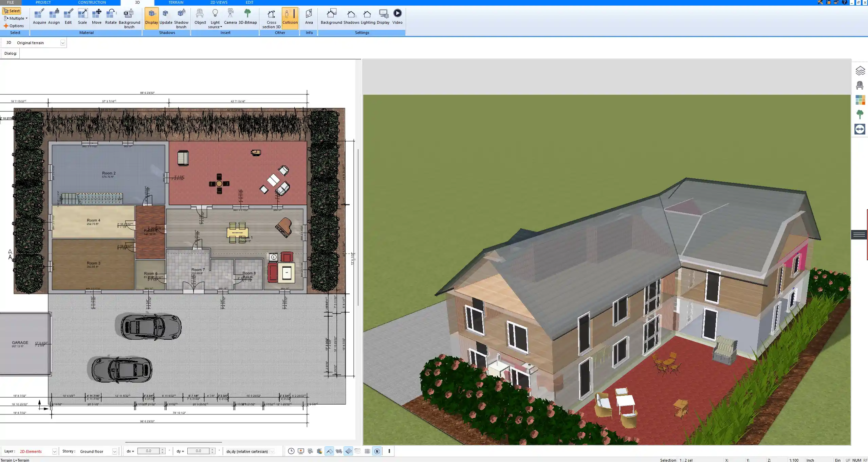Toggle the Collision detection tool
868x462 pixels.
(x=290, y=16)
